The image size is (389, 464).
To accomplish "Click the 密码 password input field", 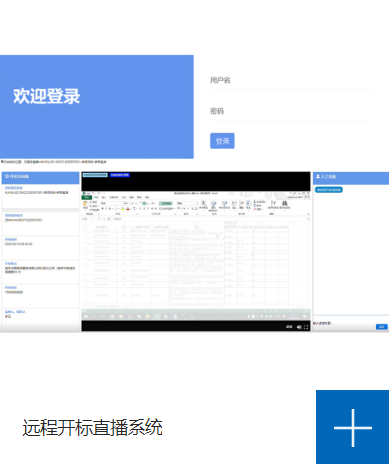I will 292,111.
